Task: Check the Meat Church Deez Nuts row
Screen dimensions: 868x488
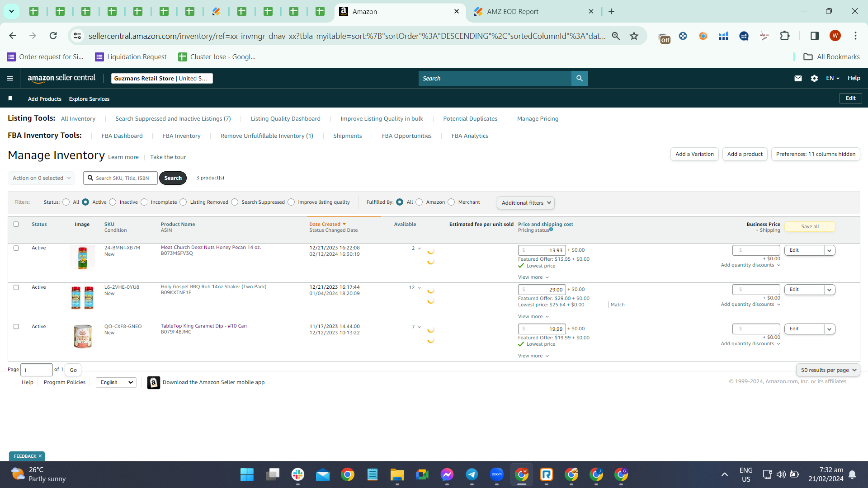Action: pos(16,248)
